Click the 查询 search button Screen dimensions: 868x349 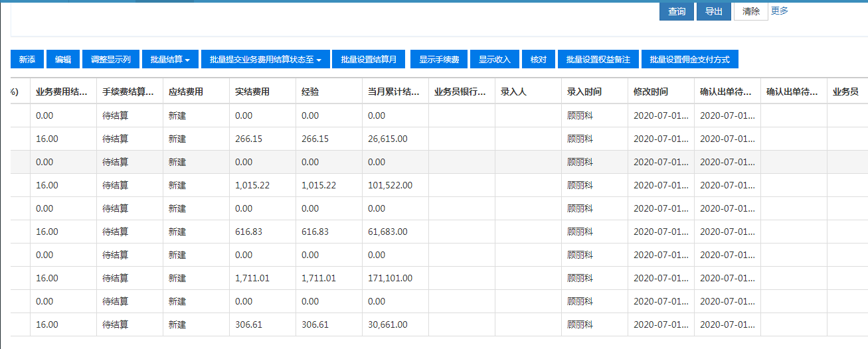[677, 11]
